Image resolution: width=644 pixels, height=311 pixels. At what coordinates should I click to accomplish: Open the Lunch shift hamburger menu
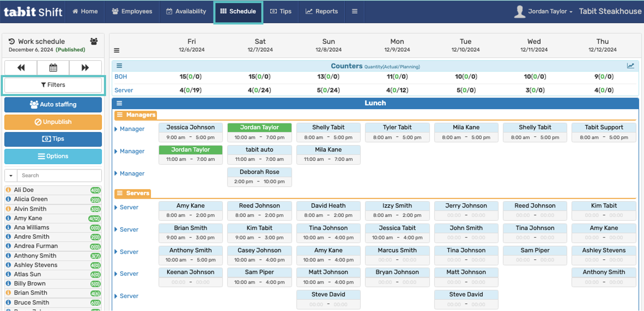(x=119, y=103)
